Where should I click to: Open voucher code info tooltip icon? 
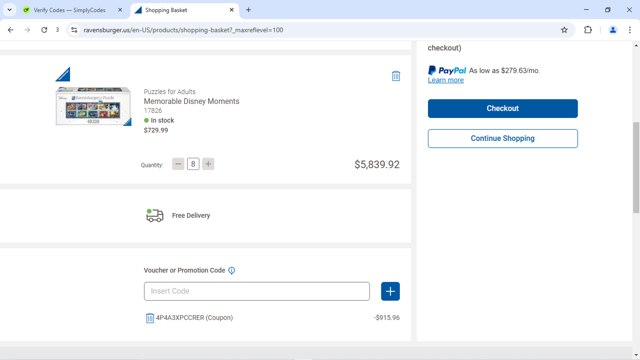coord(231,271)
